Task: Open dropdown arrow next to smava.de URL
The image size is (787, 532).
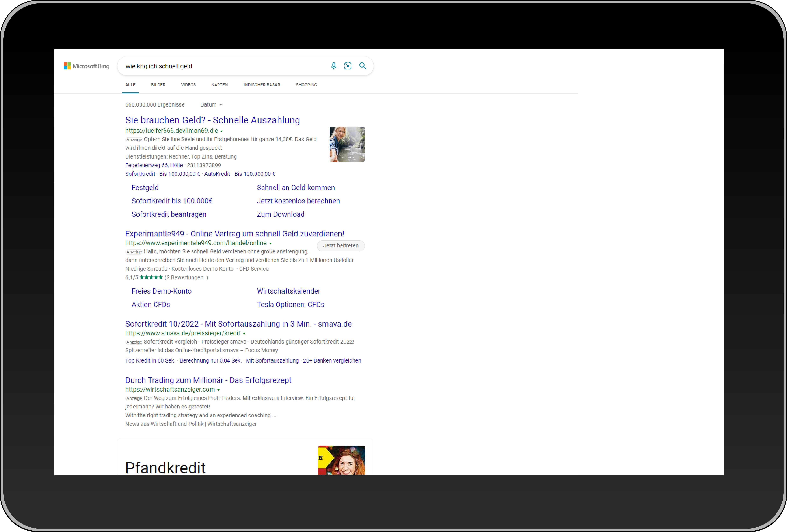Action: [244, 334]
